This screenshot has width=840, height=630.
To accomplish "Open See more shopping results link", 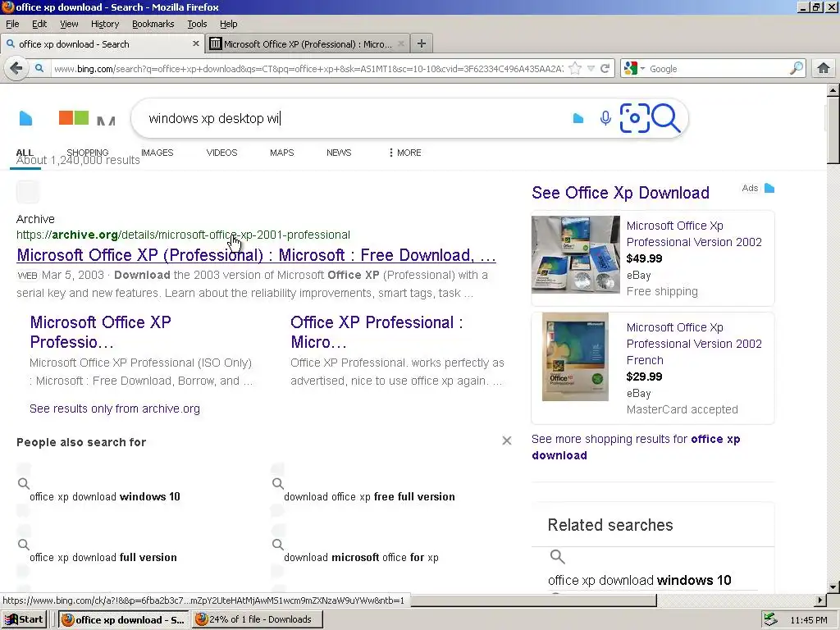I will (636, 447).
